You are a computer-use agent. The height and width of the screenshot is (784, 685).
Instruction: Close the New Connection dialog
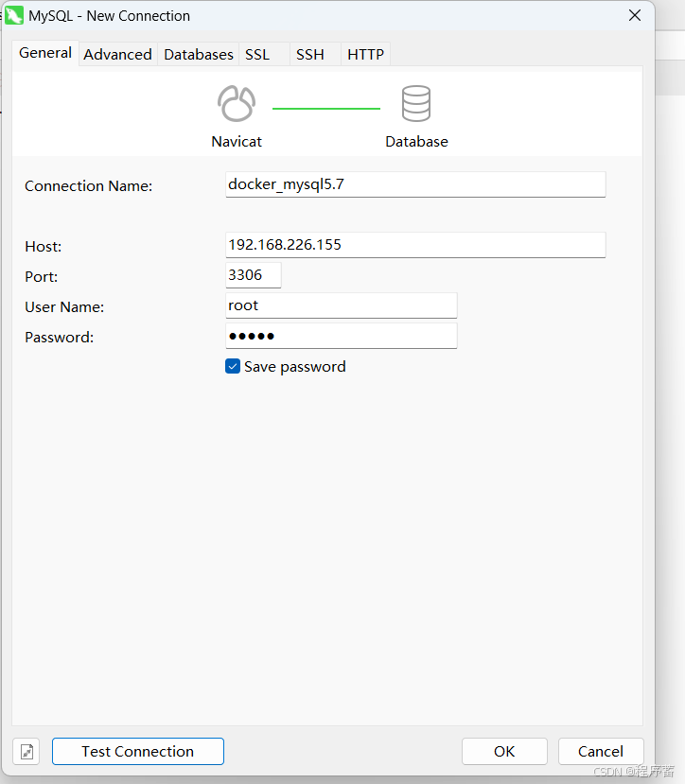click(635, 15)
